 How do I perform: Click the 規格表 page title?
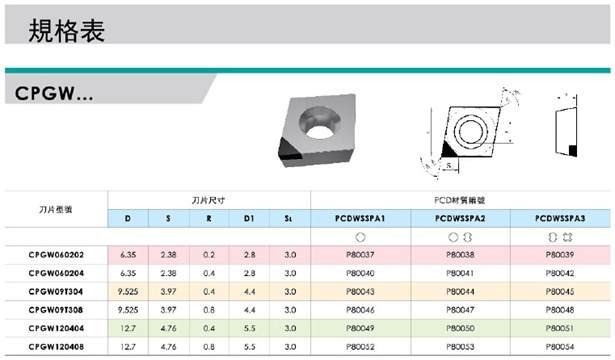point(67,31)
